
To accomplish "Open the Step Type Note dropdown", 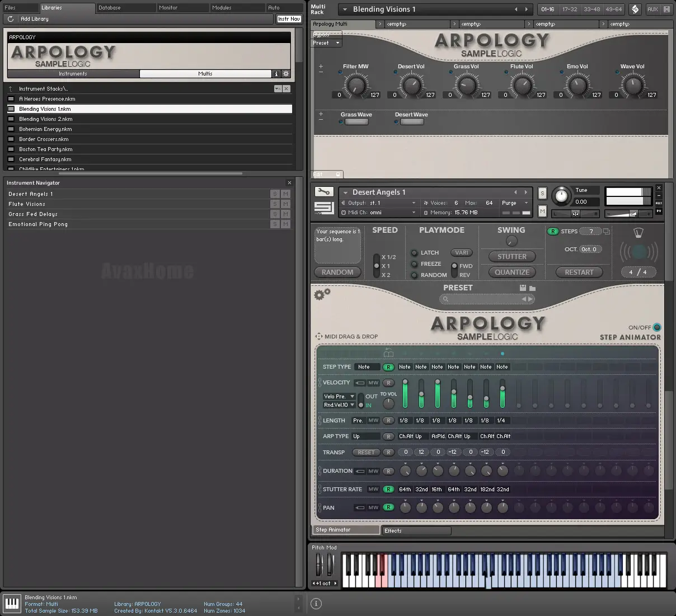I will point(367,367).
